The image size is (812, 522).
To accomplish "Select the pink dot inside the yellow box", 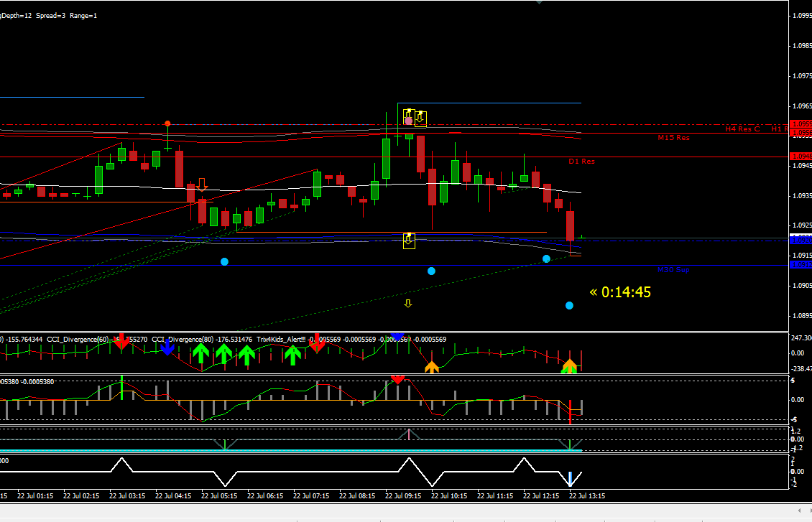I will coord(409,121).
